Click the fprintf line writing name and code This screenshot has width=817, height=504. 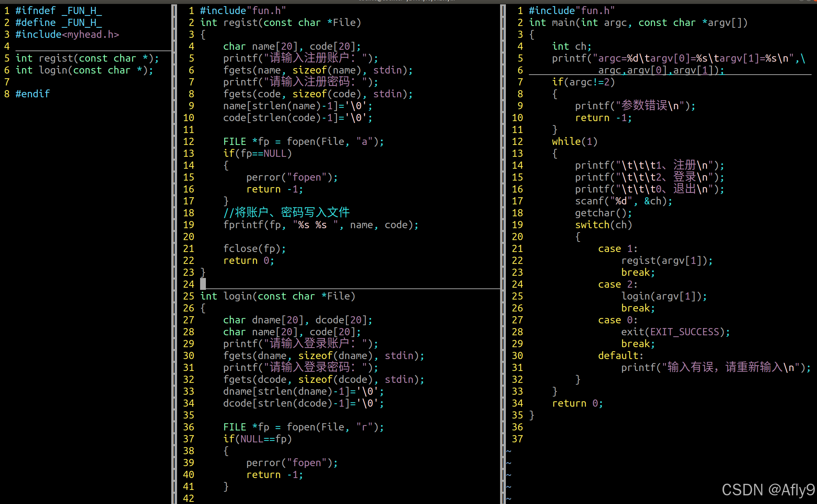pyautogui.click(x=320, y=225)
